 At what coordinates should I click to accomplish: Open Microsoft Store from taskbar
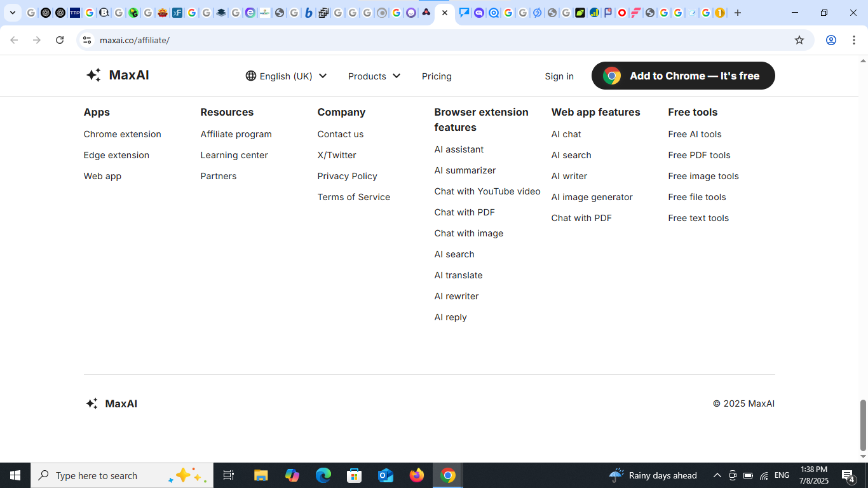(355, 475)
